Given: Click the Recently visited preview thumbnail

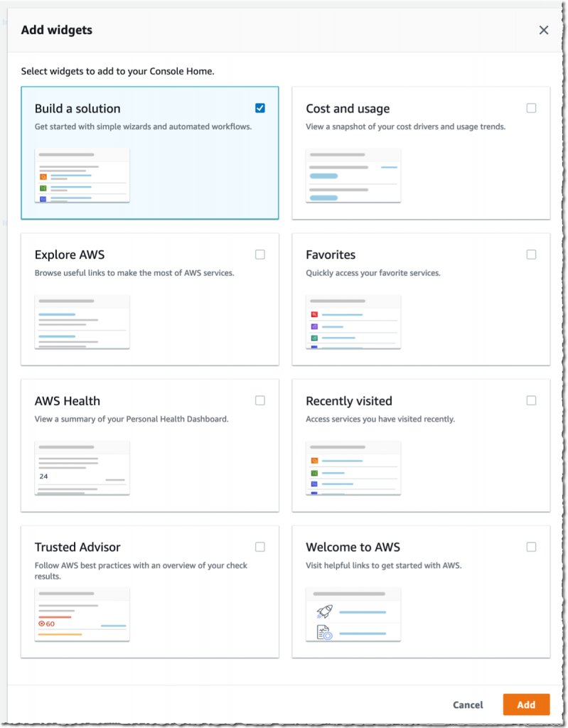Looking at the screenshot, I should click(x=353, y=468).
